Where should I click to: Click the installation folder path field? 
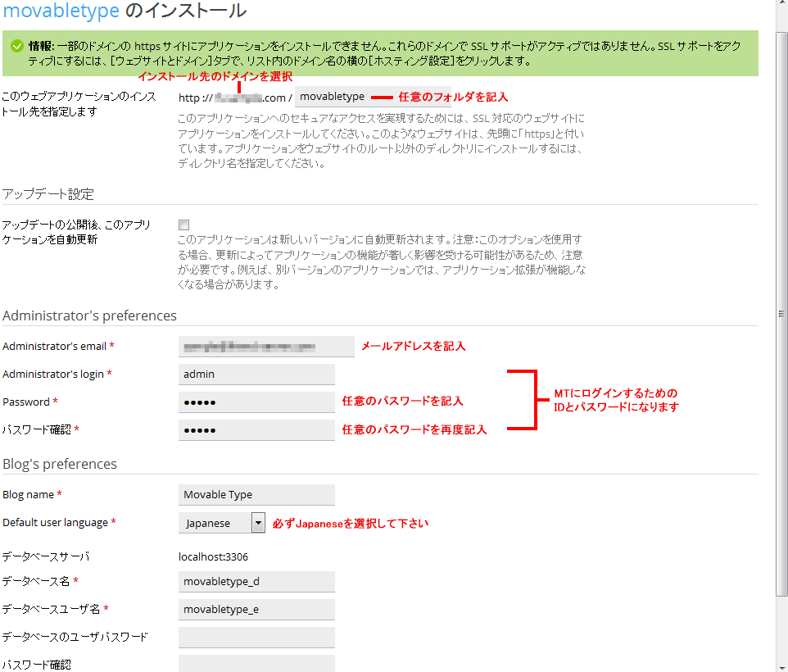coord(373,97)
